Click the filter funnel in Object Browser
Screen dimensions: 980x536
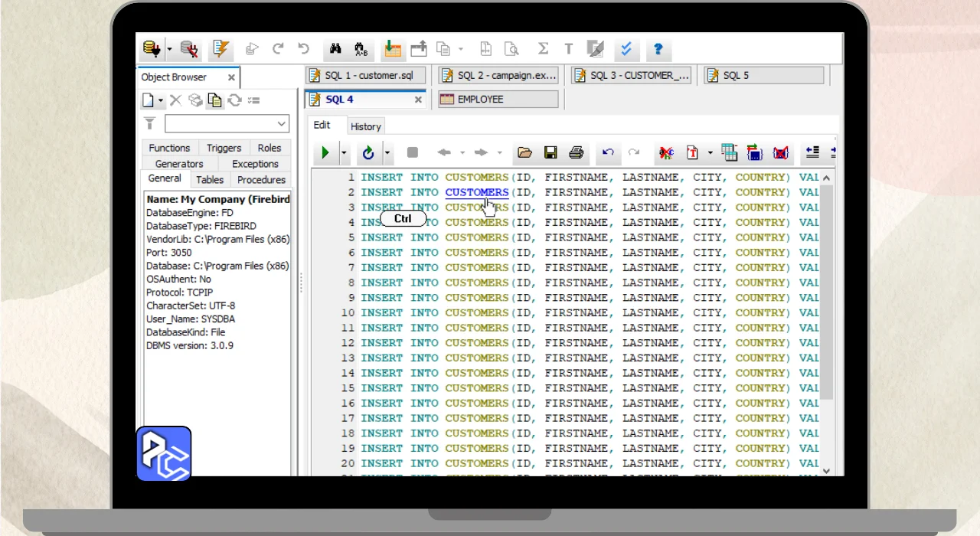point(150,124)
